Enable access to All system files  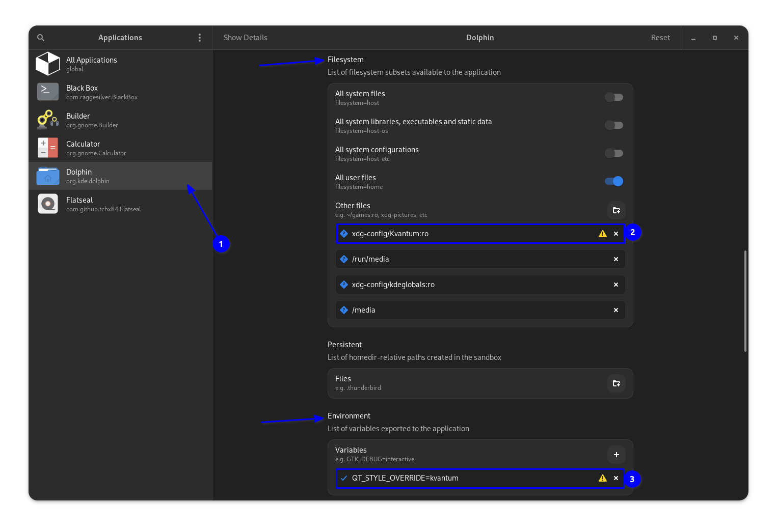[x=613, y=97]
